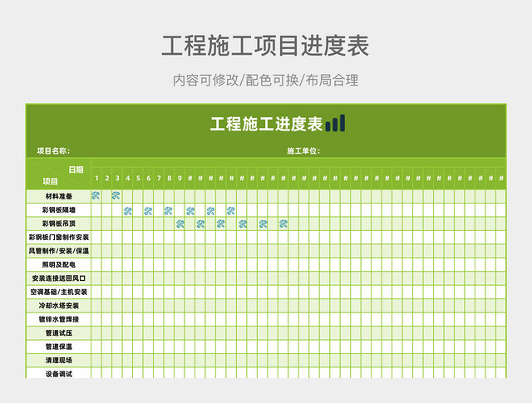Select the 风管制作/安装/保温 row label
This screenshot has width=532, height=403.
coord(59,251)
